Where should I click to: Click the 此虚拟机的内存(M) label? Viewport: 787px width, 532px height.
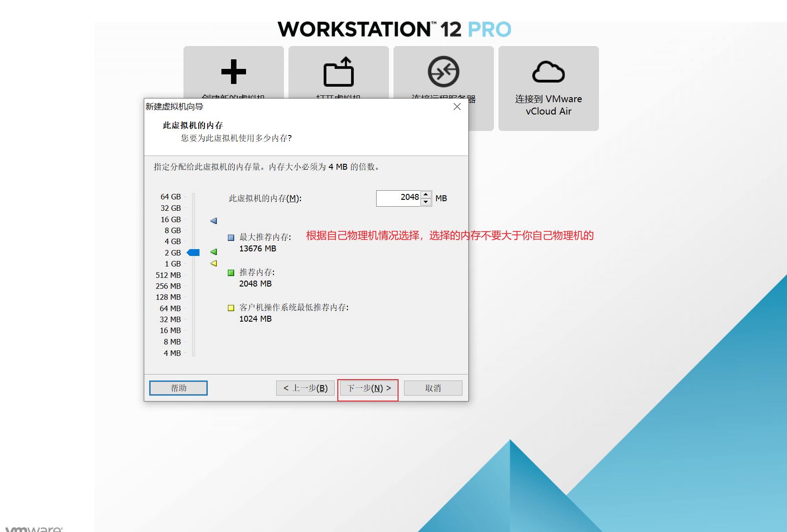265,198
